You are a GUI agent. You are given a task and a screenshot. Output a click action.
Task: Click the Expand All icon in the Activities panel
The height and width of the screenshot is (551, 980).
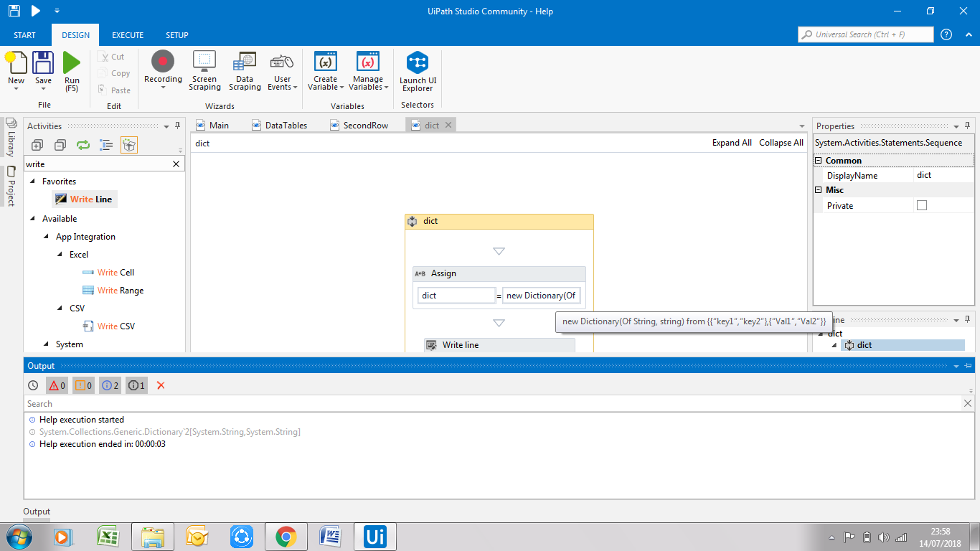pos(37,145)
